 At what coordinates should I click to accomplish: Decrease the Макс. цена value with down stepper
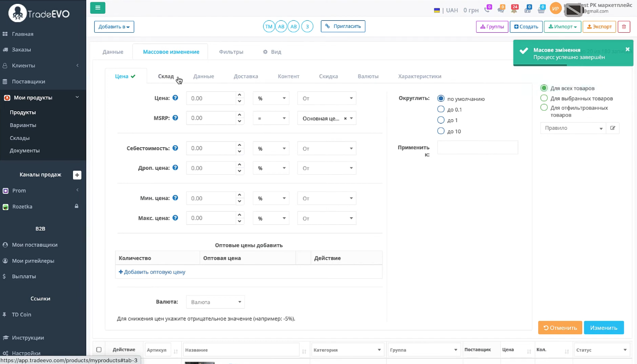point(240,222)
